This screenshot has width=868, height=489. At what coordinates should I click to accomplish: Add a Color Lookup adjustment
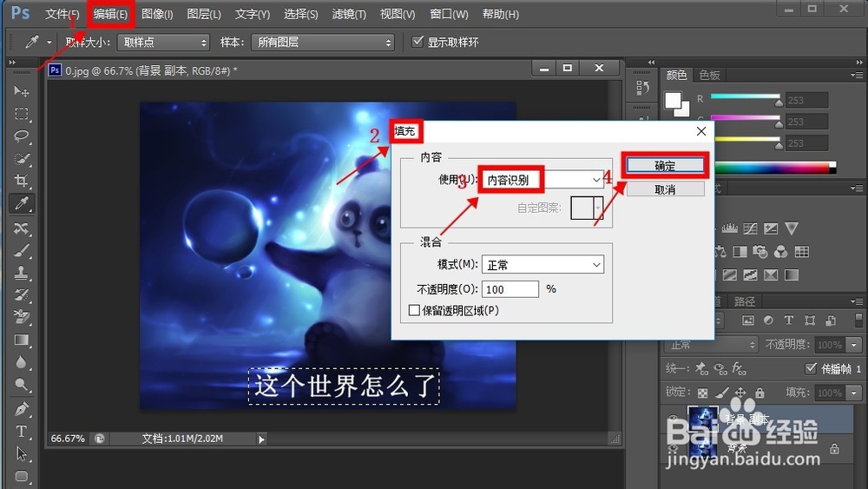[801, 252]
